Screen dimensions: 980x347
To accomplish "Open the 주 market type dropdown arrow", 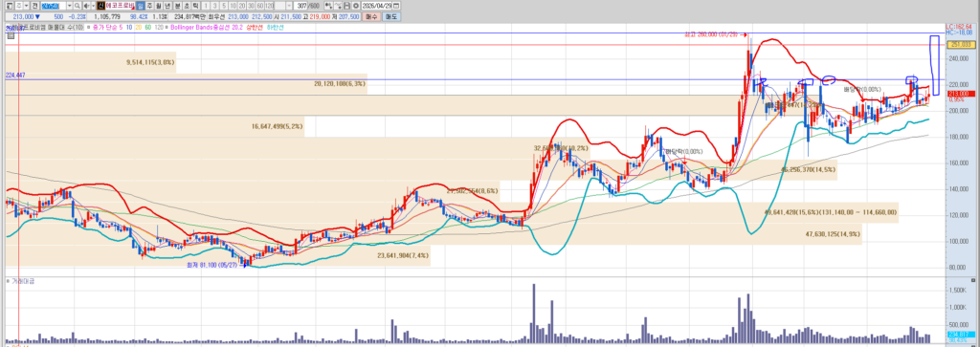I will [x=26, y=6].
